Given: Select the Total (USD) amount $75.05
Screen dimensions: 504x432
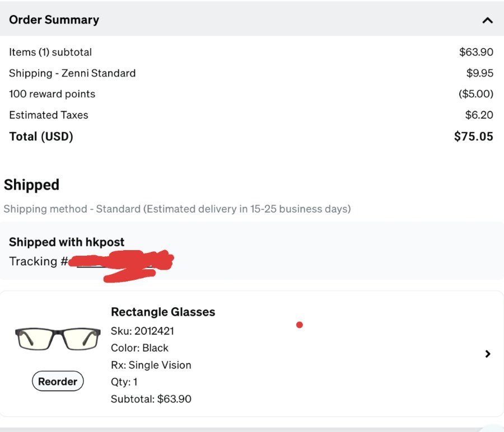Looking at the screenshot, I should (473, 136).
